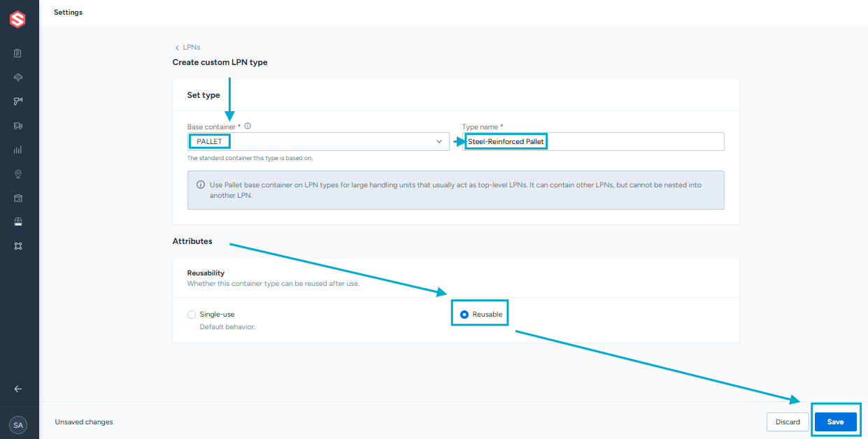Viewport: 868px width, 439px height.
Task: Open the SA user avatar
Action: (18, 424)
